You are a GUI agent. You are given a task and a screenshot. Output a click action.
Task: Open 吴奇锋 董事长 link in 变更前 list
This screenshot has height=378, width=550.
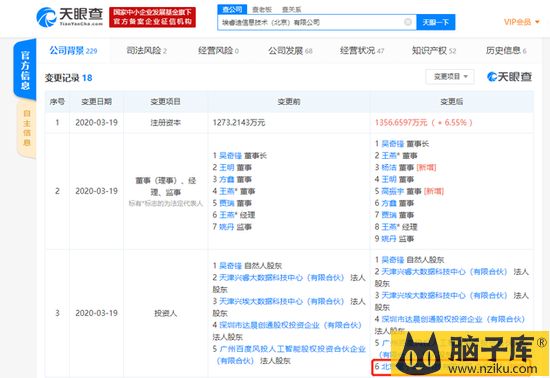[230, 156]
